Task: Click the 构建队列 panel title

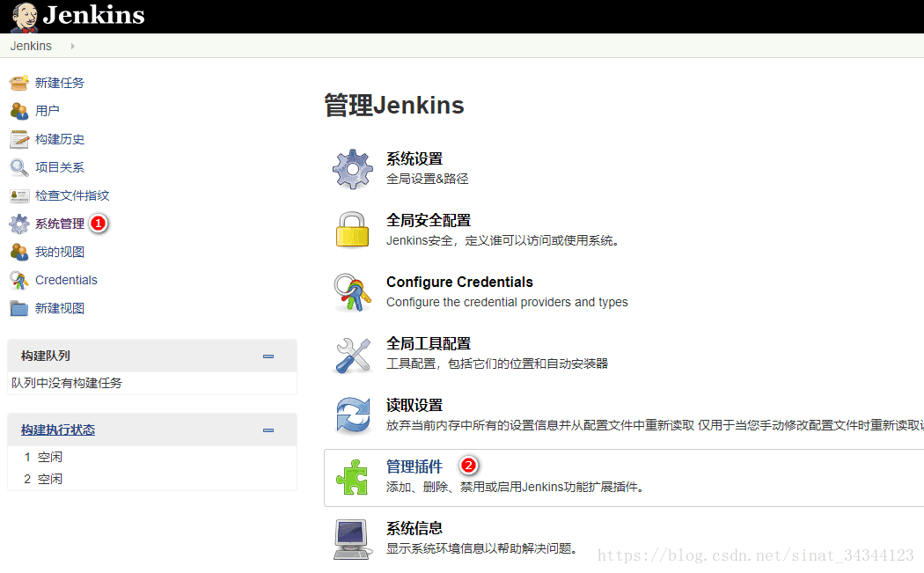Action: coord(46,356)
